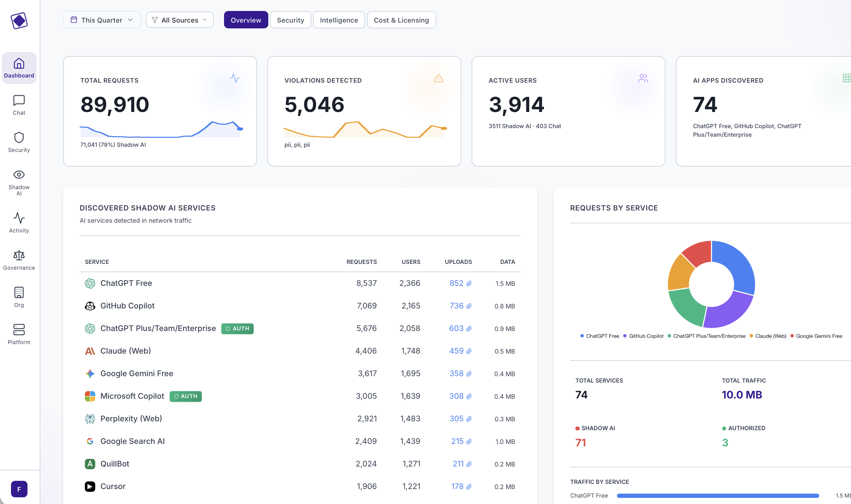Screen dimensions: 851x504
Task: Expand the All Sources filter dropdown
Action: (179, 20)
